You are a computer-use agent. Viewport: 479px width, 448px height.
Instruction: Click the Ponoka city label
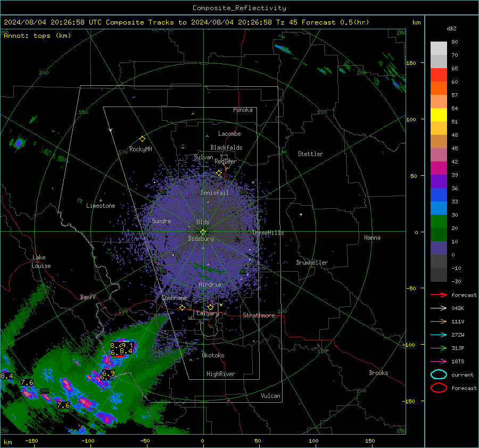(x=243, y=110)
